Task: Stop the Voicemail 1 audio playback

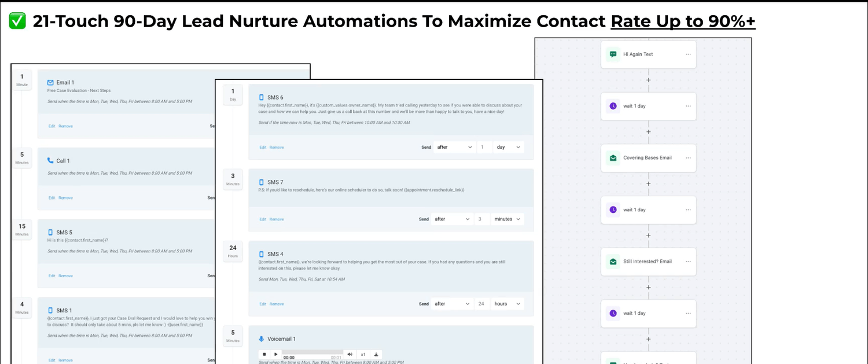Action: point(264,354)
